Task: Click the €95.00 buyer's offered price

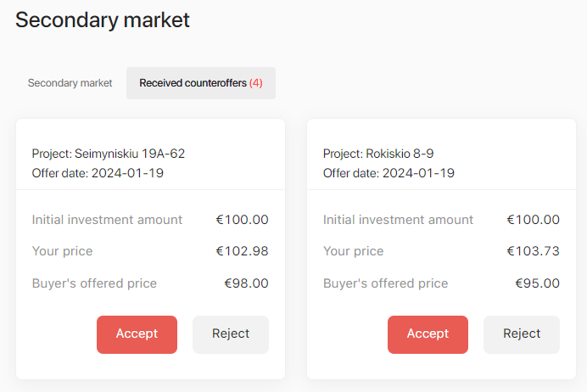Action: [537, 283]
